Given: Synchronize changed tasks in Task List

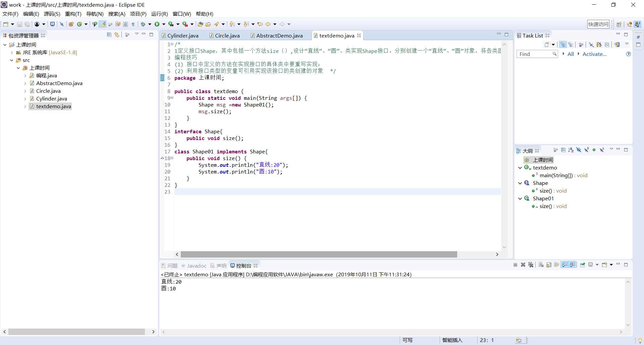Looking at the screenshot, I should click(617, 45).
